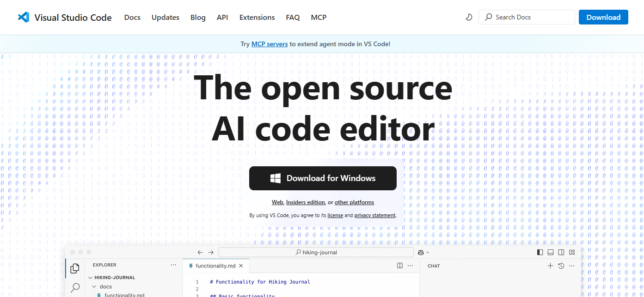This screenshot has width=644, height=297.
Task: Open the license link
Action: coord(335,215)
